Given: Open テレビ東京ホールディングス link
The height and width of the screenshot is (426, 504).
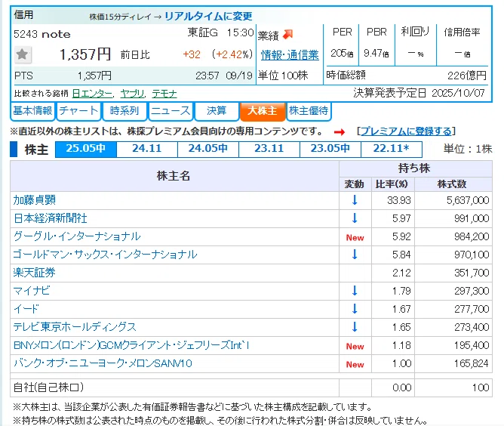Looking at the screenshot, I should (75, 327).
